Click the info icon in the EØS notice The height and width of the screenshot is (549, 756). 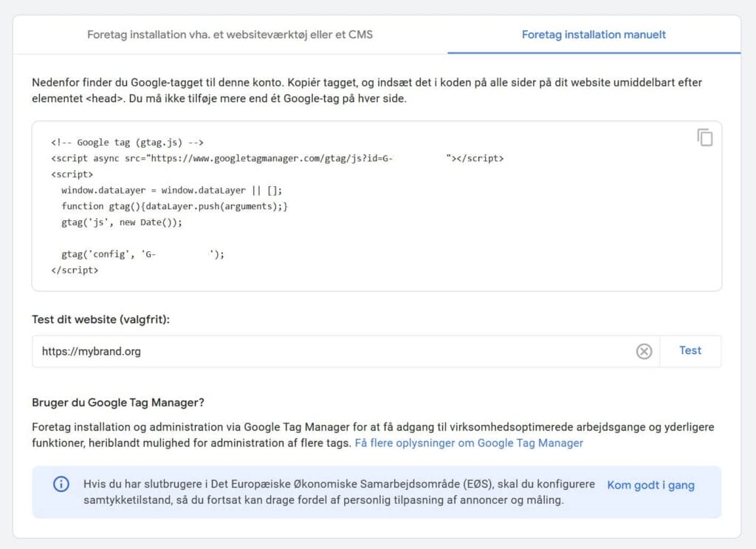pyautogui.click(x=61, y=484)
